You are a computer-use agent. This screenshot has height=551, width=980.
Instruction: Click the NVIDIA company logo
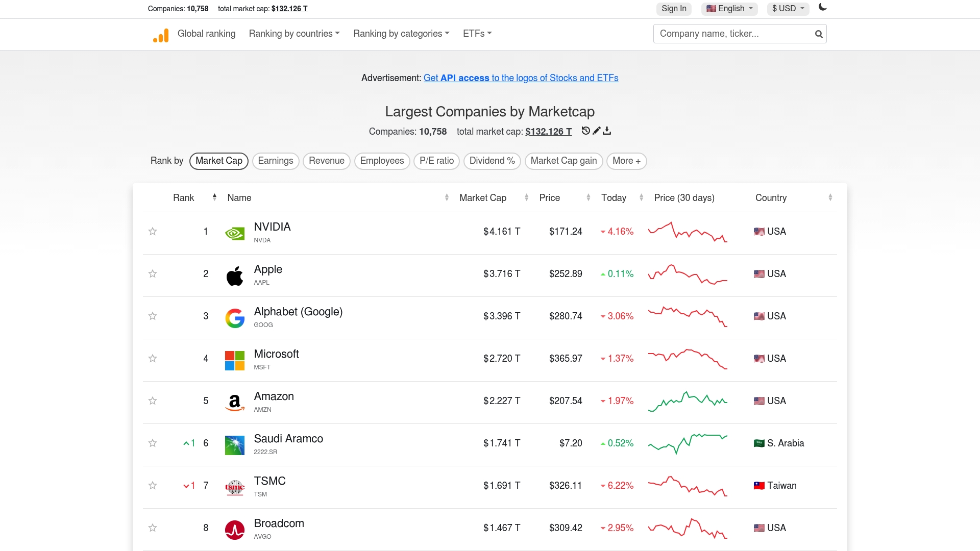point(235,233)
